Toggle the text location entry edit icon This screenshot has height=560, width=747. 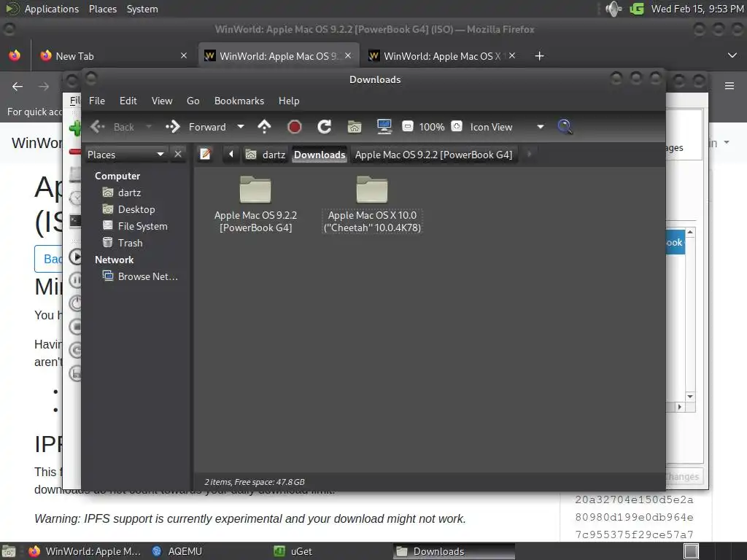205,155
